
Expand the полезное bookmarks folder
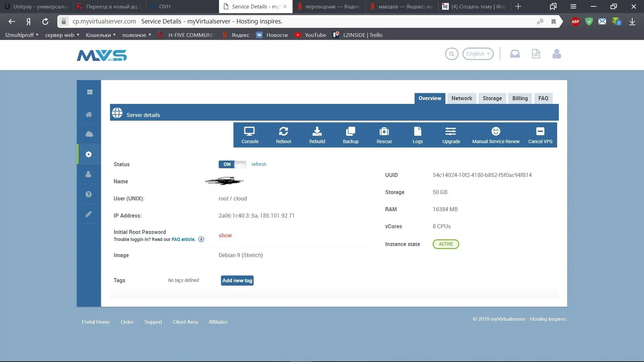pyautogui.click(x=137, y=35)
